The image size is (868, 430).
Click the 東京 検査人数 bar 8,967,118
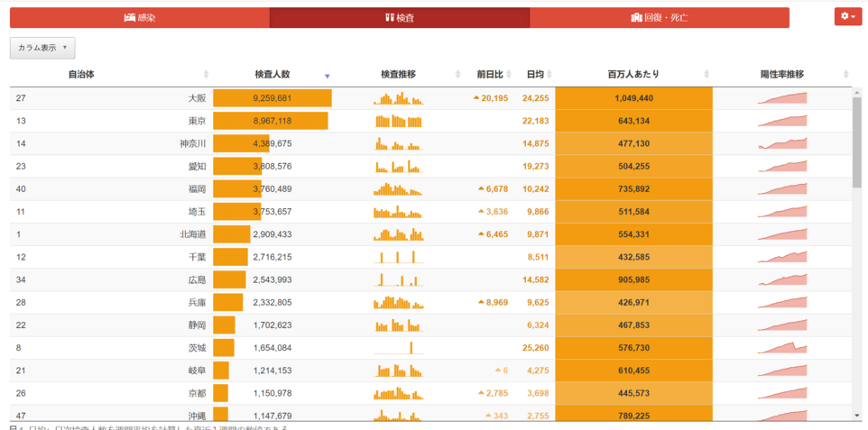(272, 121)
